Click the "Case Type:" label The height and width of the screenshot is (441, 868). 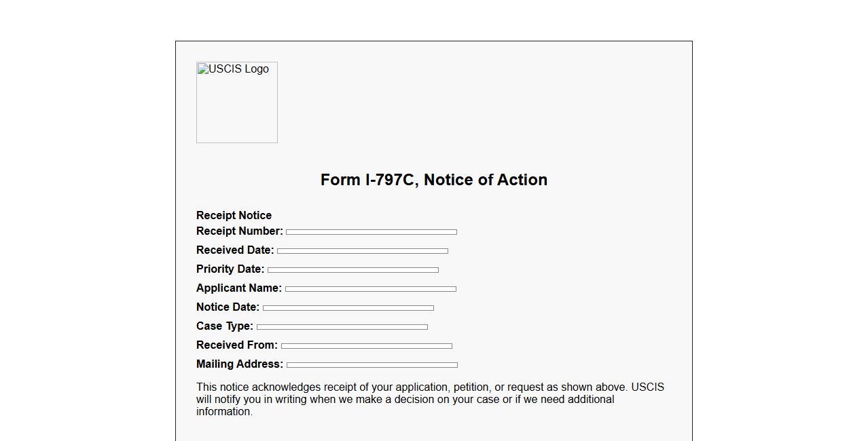click(224, 326)
